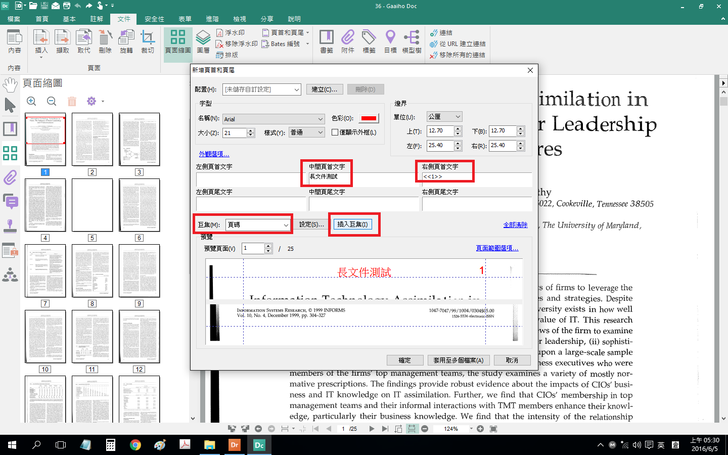Click the 附件 attachment icon in the ribbon

pyautogui.click(x=347, y=41)
